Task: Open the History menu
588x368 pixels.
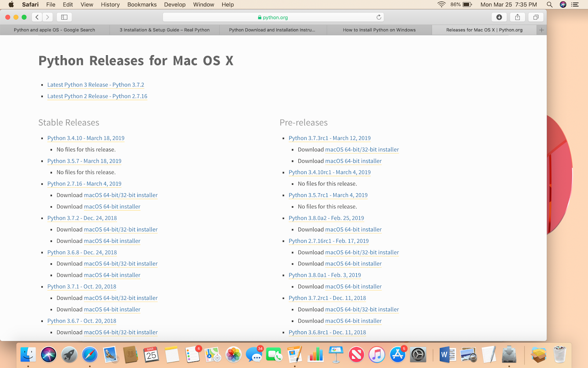Action: click(x=110, y=4)
